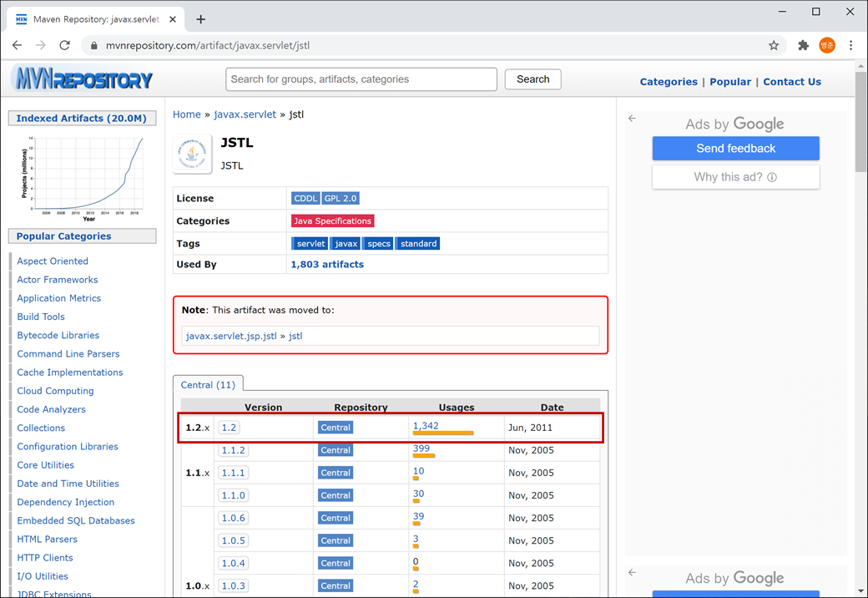Reload the current page
This screenshot has height=598, width=868.
coord(65,45)
